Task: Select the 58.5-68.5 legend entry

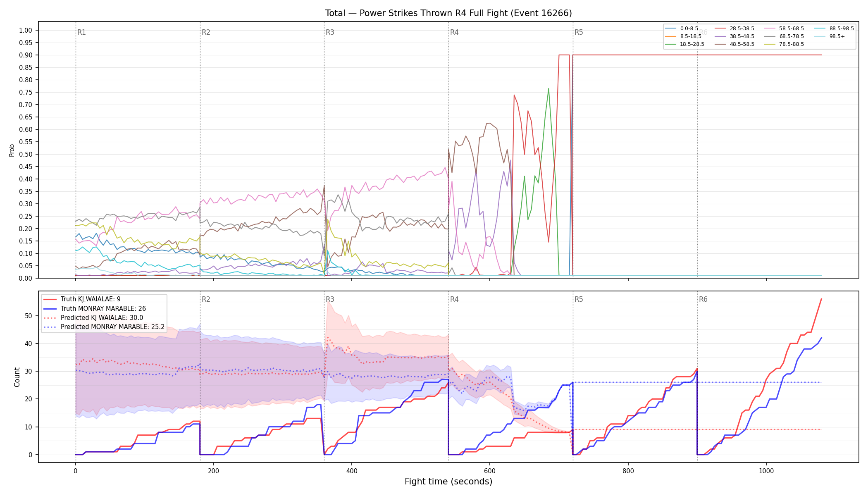Action: [x=784, y=29]
